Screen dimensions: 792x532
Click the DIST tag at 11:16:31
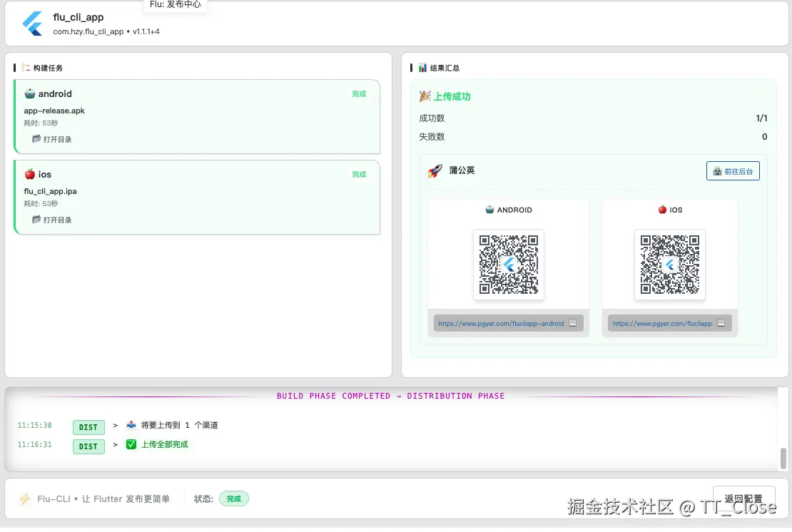[88, 446]
